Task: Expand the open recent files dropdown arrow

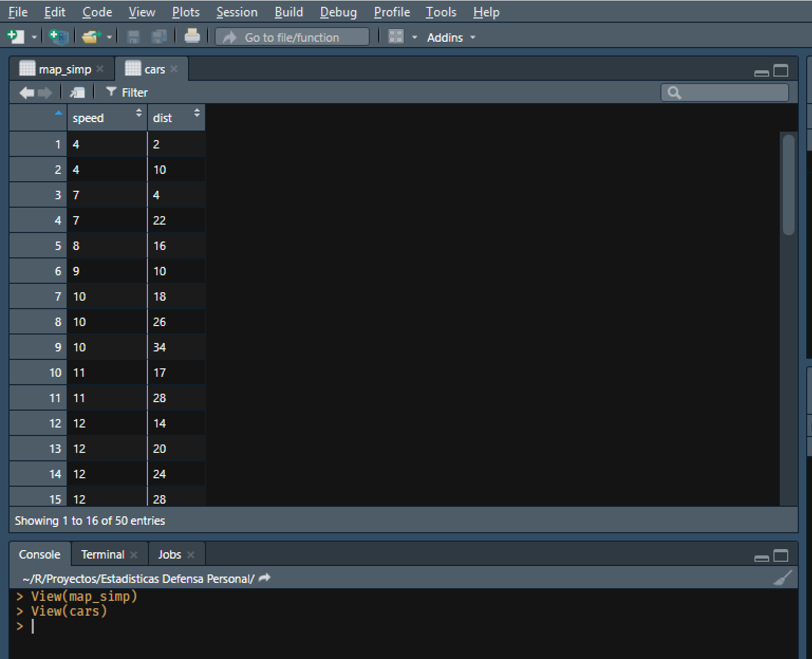Action: tap(109, 36)
